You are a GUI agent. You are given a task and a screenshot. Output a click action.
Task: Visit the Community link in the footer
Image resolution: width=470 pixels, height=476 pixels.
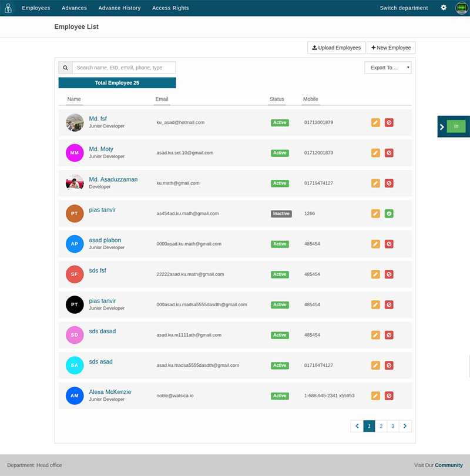(x=449, y=465)
